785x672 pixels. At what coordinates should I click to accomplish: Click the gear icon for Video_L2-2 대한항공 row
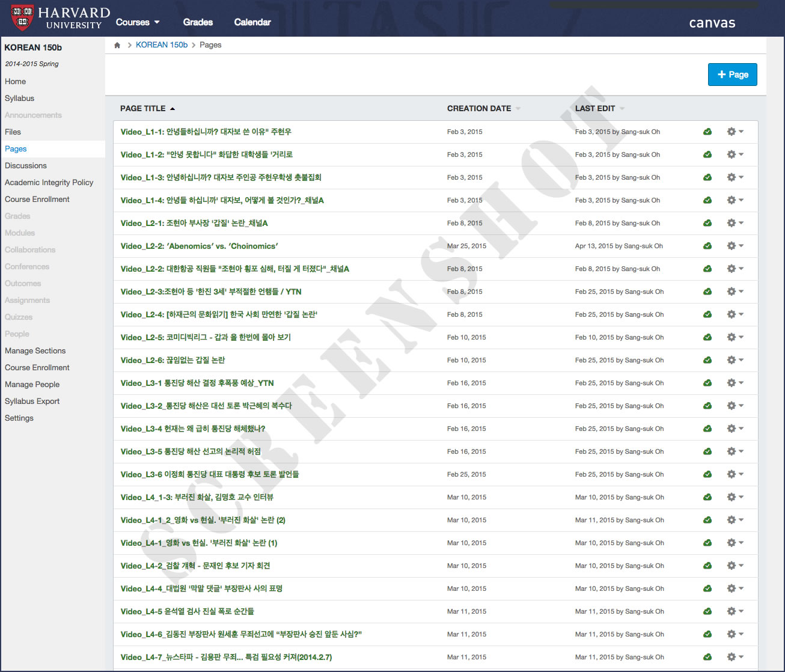[735, 269]
